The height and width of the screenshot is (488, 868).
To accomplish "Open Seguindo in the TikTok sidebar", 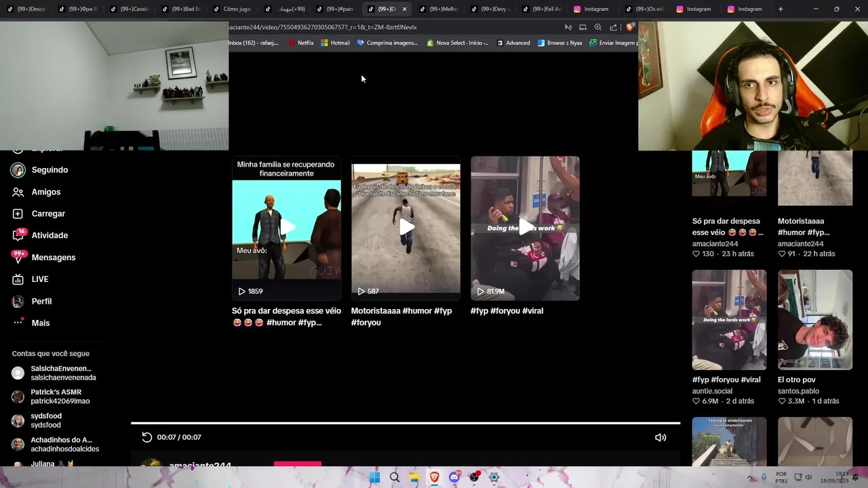I will (50, 170).
